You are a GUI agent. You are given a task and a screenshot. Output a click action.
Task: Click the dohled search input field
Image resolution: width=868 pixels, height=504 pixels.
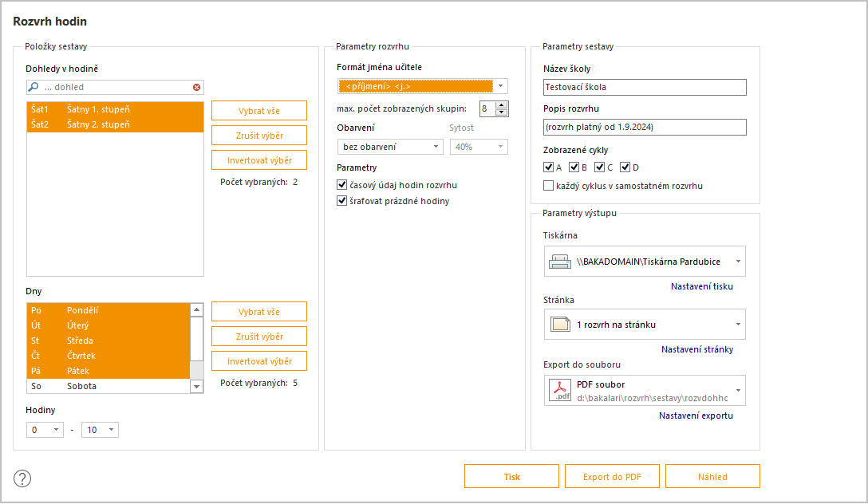[x=115, y=87]
